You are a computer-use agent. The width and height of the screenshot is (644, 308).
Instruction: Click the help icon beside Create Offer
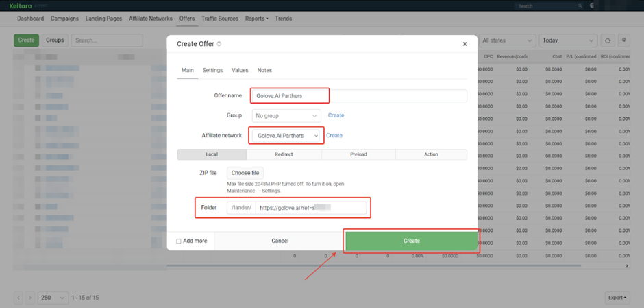[219, 44]
